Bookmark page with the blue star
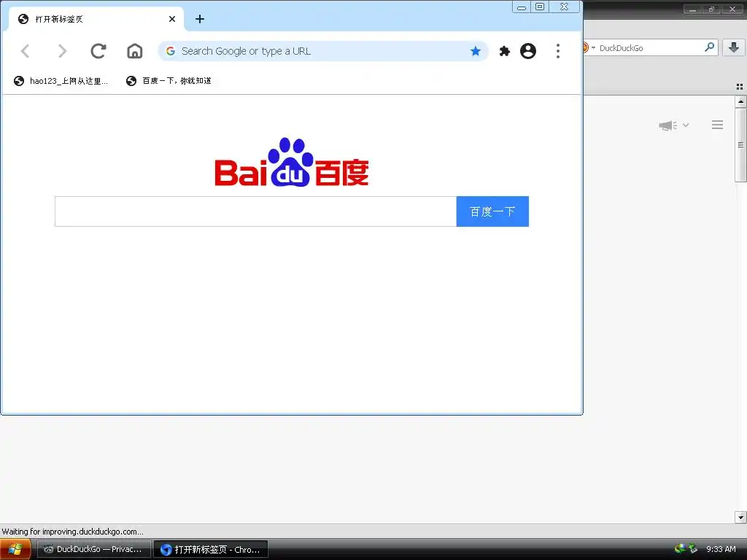This screenshot has width=747, height=560. click(476, 51)
